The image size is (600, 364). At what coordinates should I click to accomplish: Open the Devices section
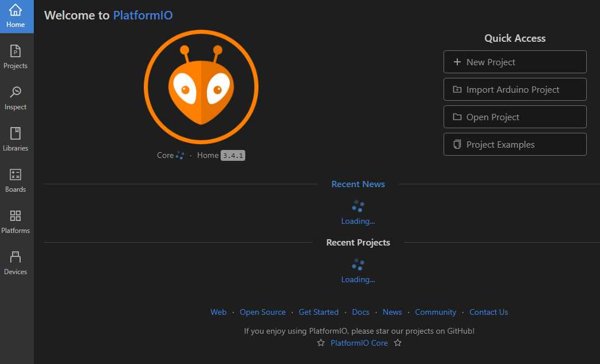coord(16,262)
